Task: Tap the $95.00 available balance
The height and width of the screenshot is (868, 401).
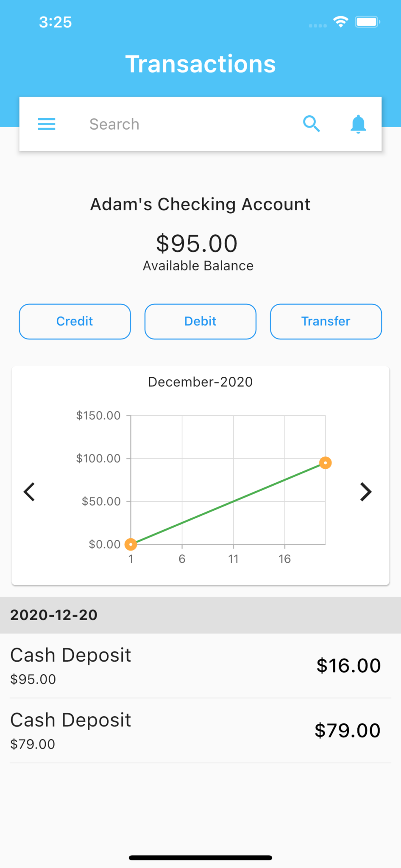Action: [x=197, y=244]
